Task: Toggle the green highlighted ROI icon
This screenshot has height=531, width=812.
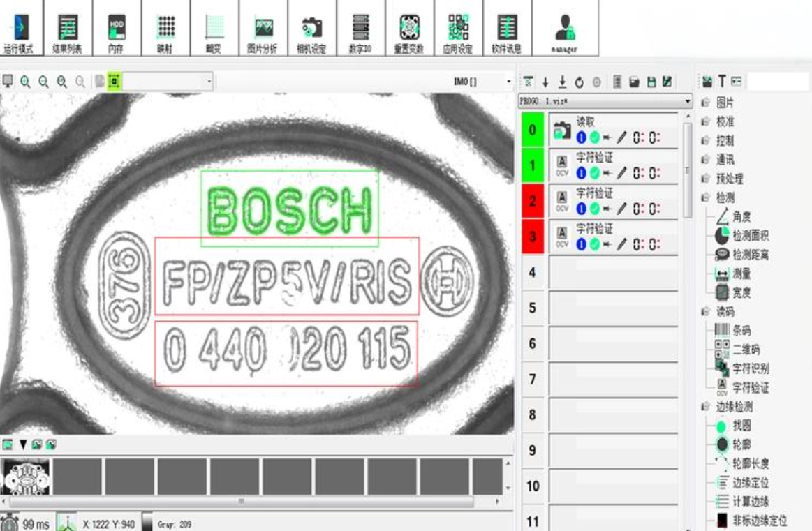Action: (114, 81)
